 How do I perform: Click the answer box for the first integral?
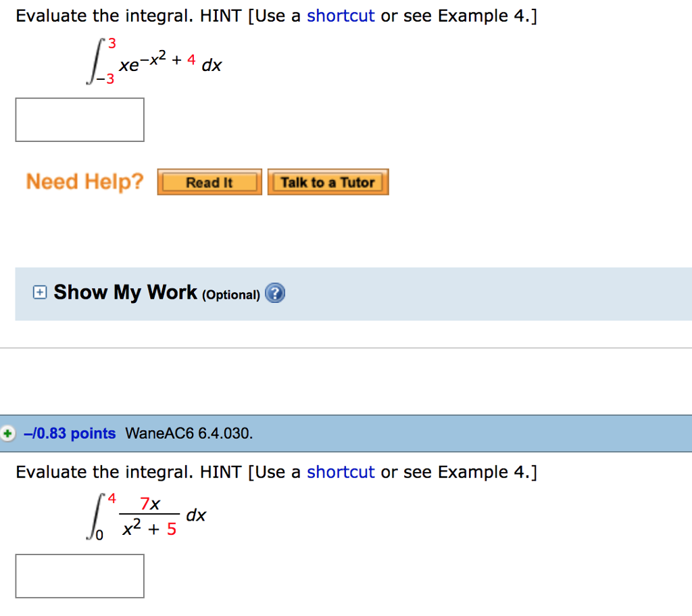tap(79, 119)
